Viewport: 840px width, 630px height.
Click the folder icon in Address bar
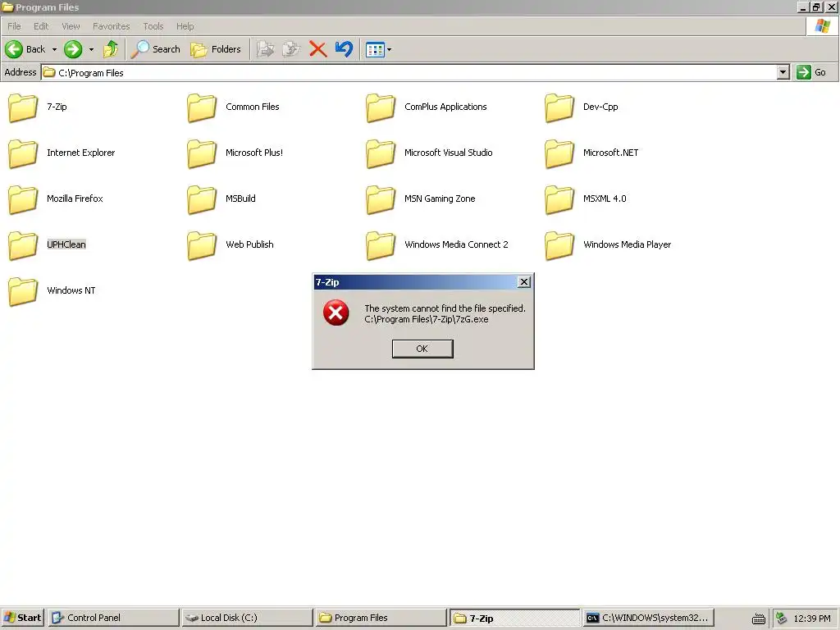pos(49,72)
